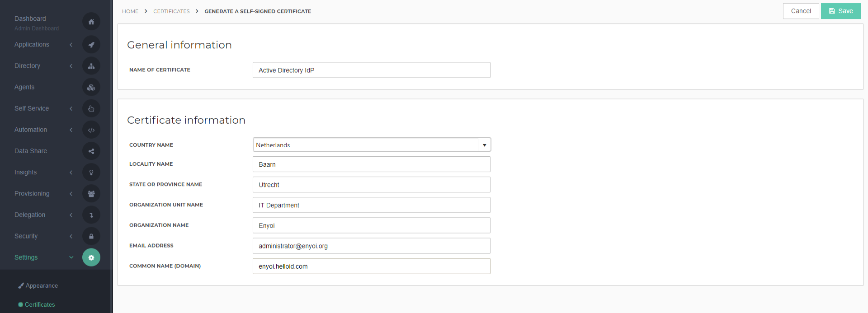Screen dimensions: 868x313
Task: Open the Settings menu label
Action: 26,257
